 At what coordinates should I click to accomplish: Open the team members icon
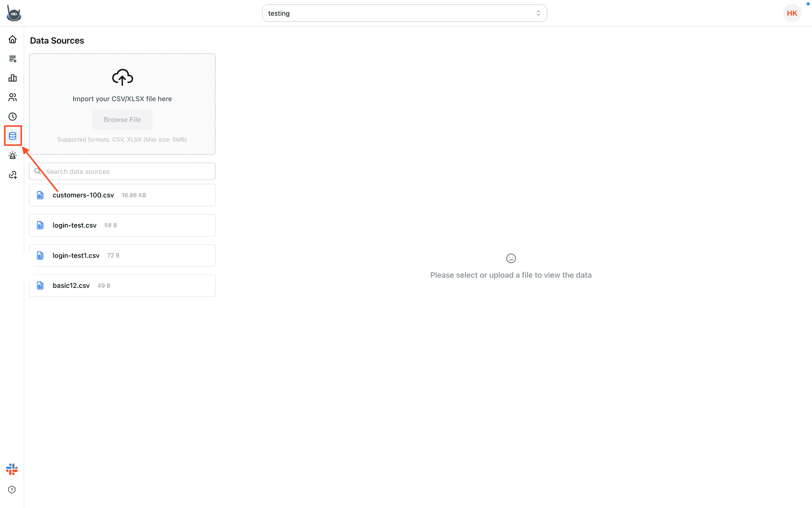[13, 97]
